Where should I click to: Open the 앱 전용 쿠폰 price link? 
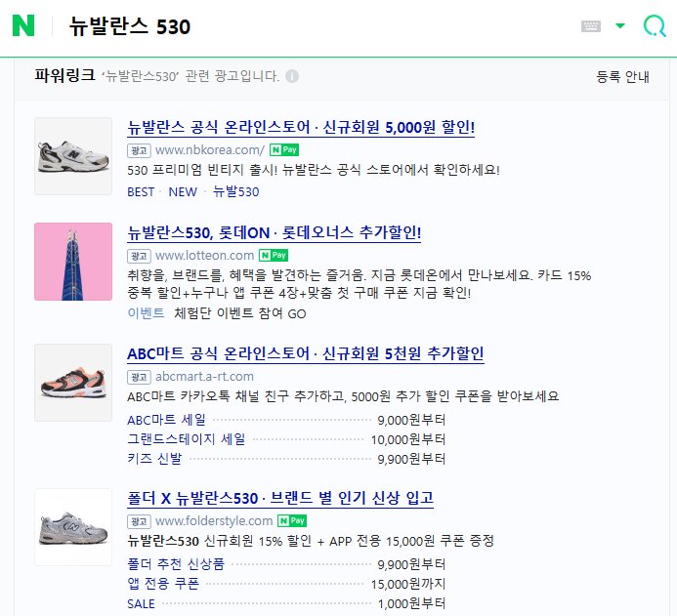(163, 584)
